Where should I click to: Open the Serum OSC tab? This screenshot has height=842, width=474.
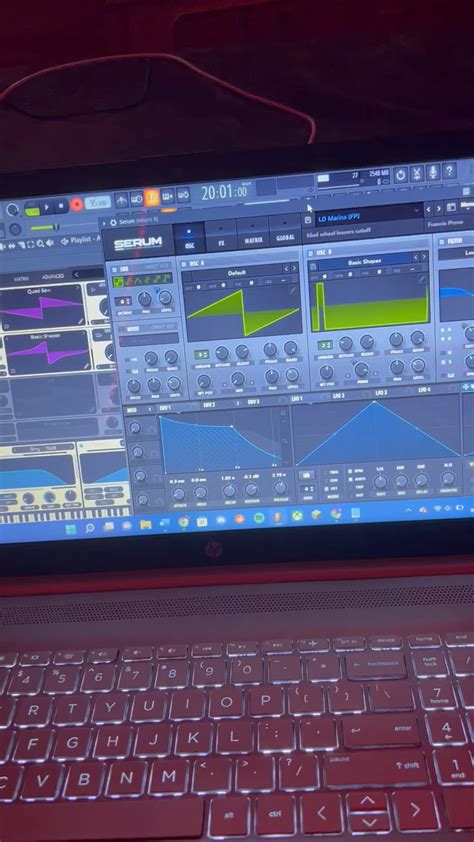[189, 239]
